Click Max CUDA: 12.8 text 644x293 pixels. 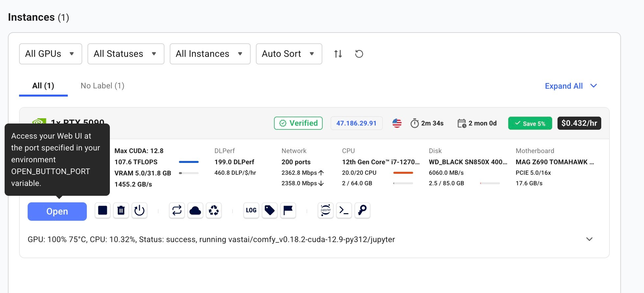[x=139, y=151]
